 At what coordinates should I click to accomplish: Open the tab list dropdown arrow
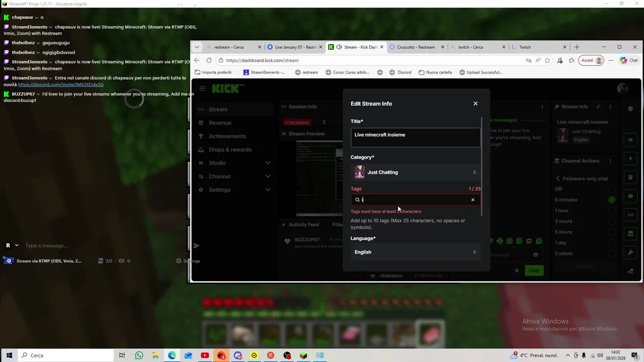click(x=197, y=47)
